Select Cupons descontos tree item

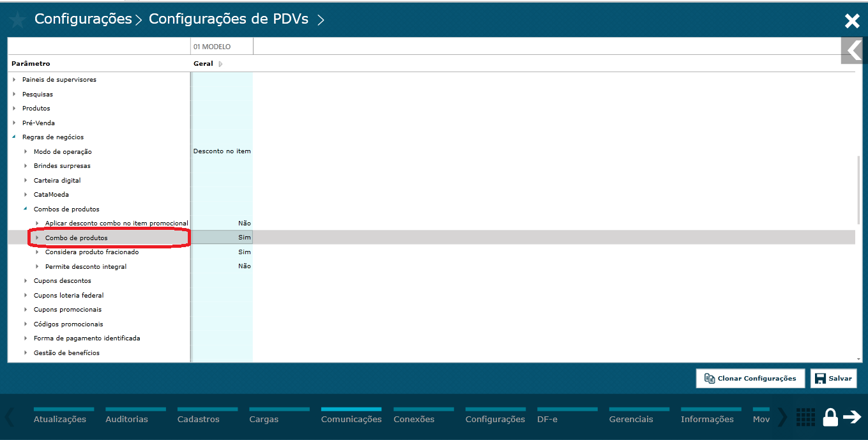[63, 281]
